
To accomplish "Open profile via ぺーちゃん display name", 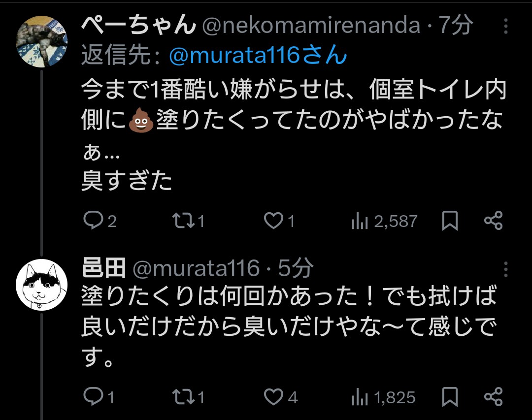I will coord(137,26).
